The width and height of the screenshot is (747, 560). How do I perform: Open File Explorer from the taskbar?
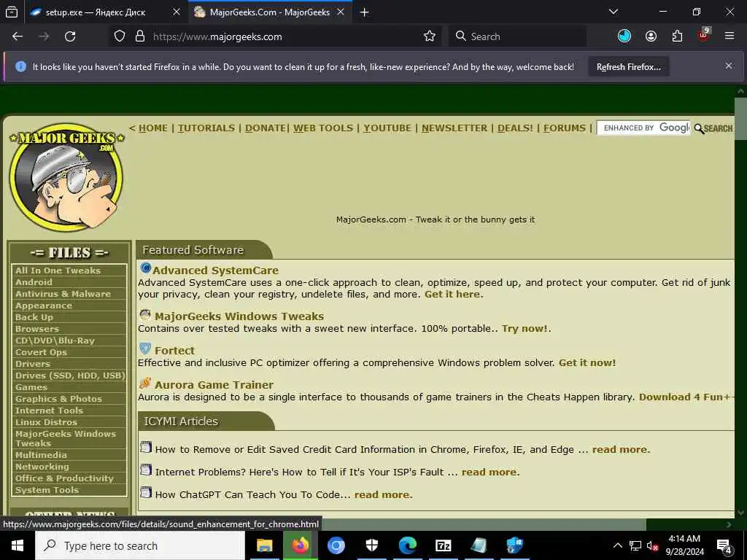tap(264, 545)
